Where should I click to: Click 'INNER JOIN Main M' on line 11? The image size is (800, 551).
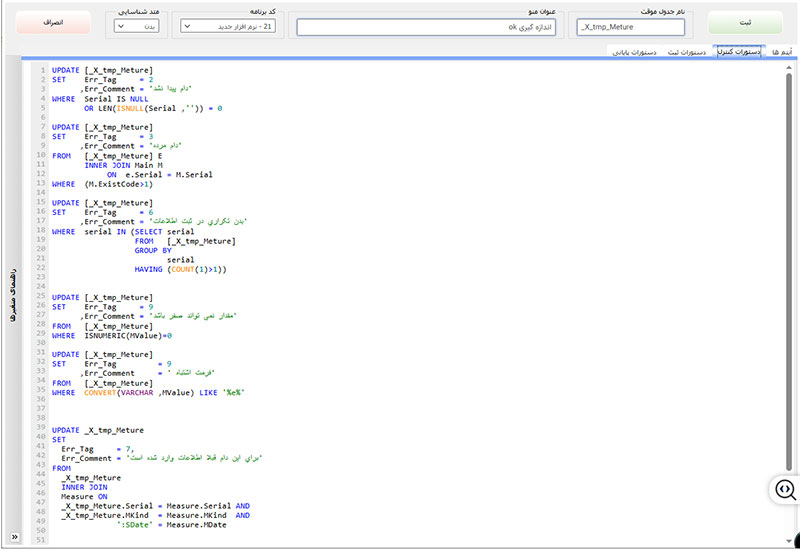pos(123,165)
